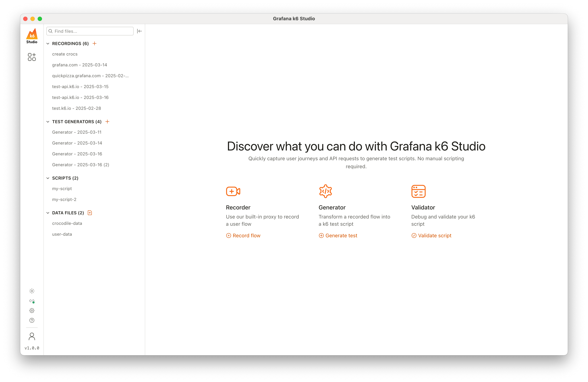This screenshot has width=588, height=382.
Task: Collapse the SCRIPTS section
Action: tap(48, 178)
